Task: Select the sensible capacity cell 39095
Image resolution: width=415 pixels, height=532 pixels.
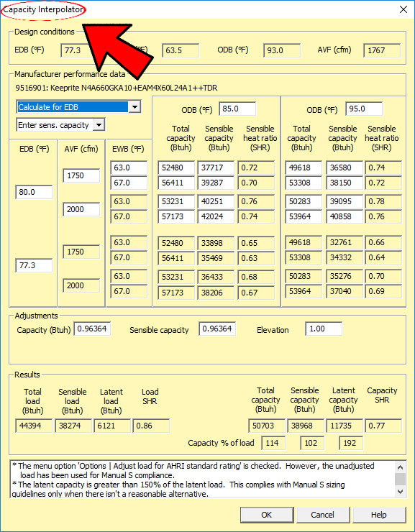Action: tap(345, 201)
